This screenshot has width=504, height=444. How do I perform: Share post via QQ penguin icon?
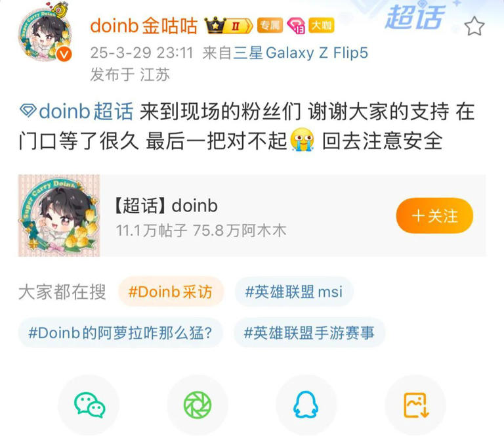click(x=306, y=405)
